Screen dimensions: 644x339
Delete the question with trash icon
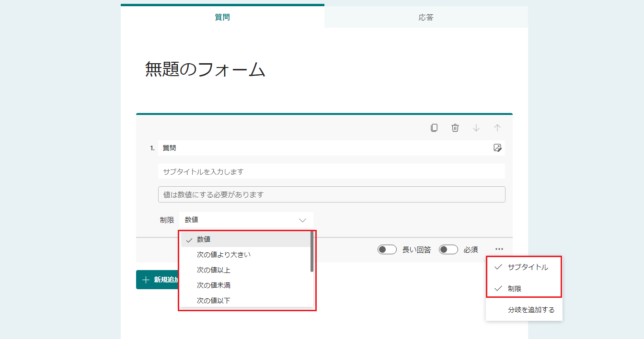pyautogui.click(x=455, y=128)
